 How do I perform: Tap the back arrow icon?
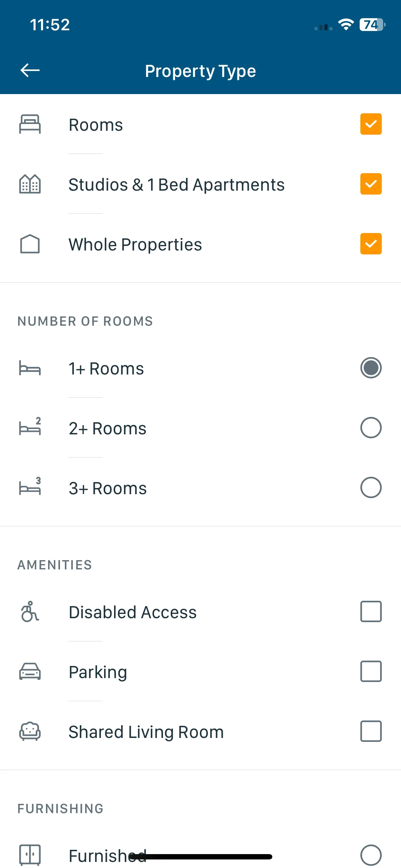pyautogui.click(x=30, y=70)
